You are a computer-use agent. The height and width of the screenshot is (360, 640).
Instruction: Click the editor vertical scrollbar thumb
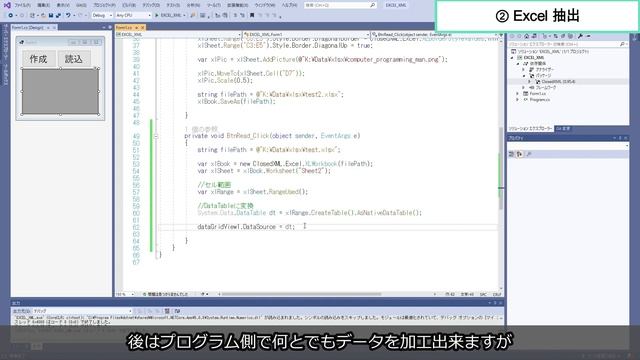500,168
